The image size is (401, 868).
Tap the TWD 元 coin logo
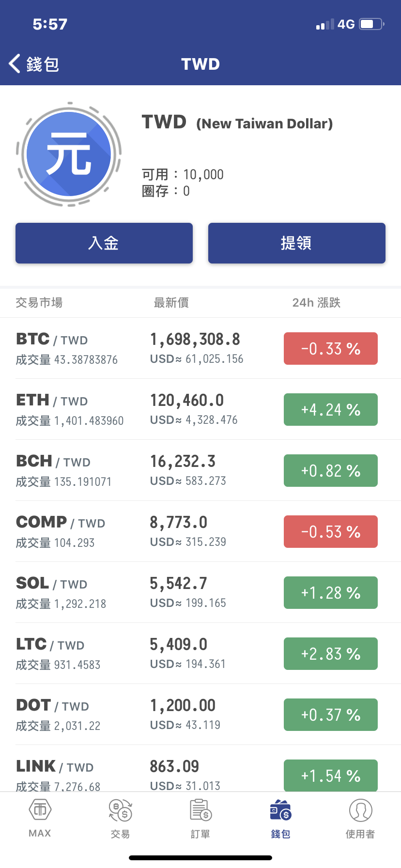(x=69, y=154)
